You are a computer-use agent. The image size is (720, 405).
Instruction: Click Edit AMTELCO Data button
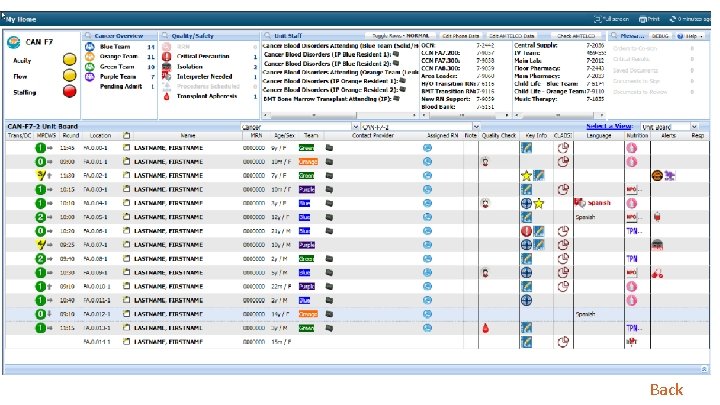click(512, 36)
